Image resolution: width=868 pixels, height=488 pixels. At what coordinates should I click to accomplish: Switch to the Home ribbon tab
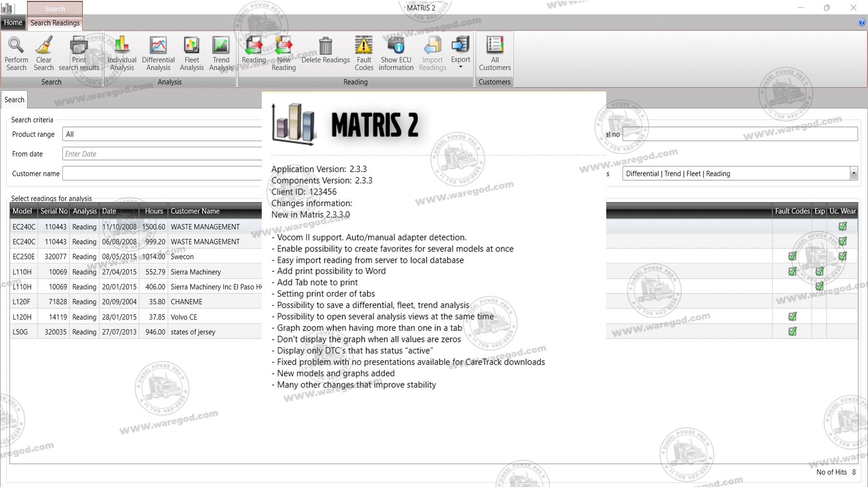13,23
